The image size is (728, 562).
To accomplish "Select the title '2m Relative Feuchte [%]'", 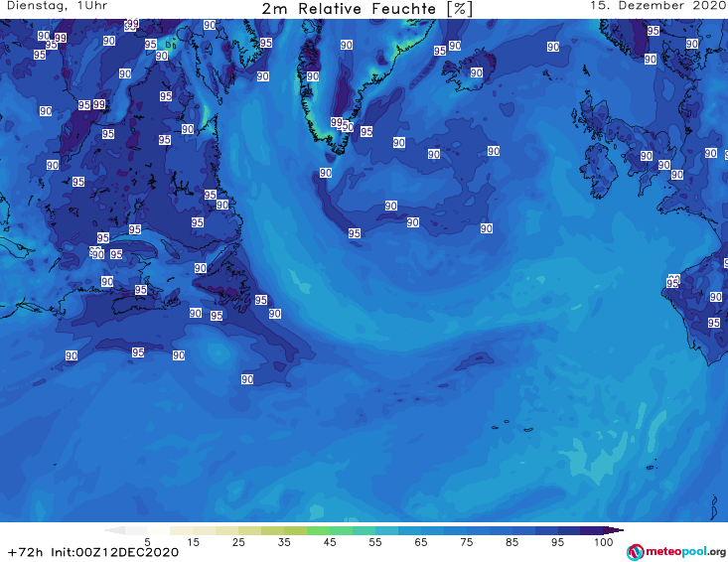I will click(x=367, y=9).
